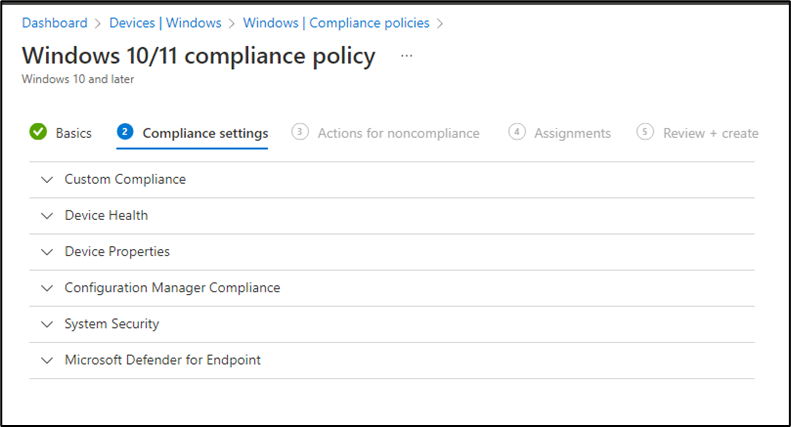Click the green checkmark Basics step icon
The image size is (791, 427).
[x=38, y=132]
